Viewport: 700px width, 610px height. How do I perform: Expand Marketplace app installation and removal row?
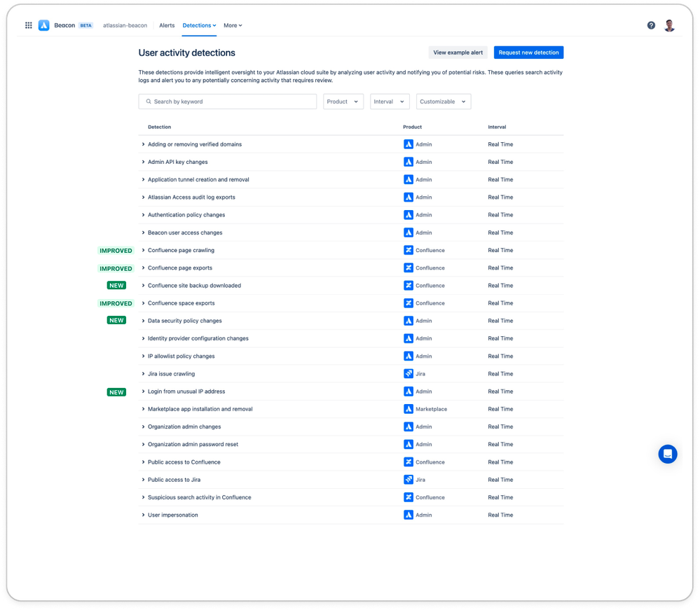point(144,409)
